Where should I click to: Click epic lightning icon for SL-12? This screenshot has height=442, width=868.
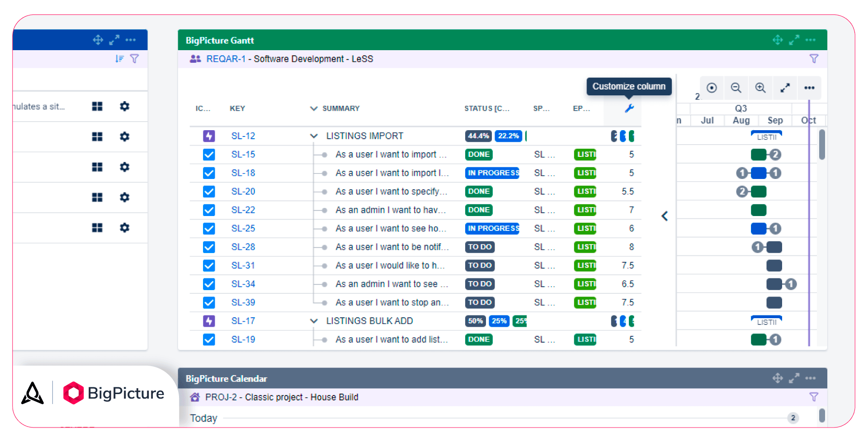click(x=209, y=136)
